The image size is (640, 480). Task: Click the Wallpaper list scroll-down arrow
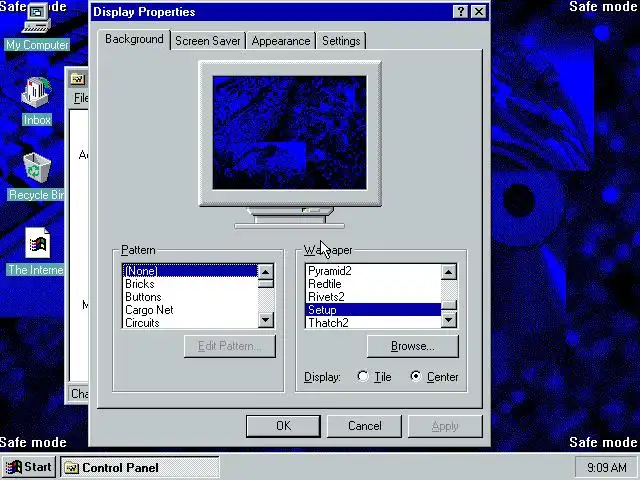pos(449,320)
